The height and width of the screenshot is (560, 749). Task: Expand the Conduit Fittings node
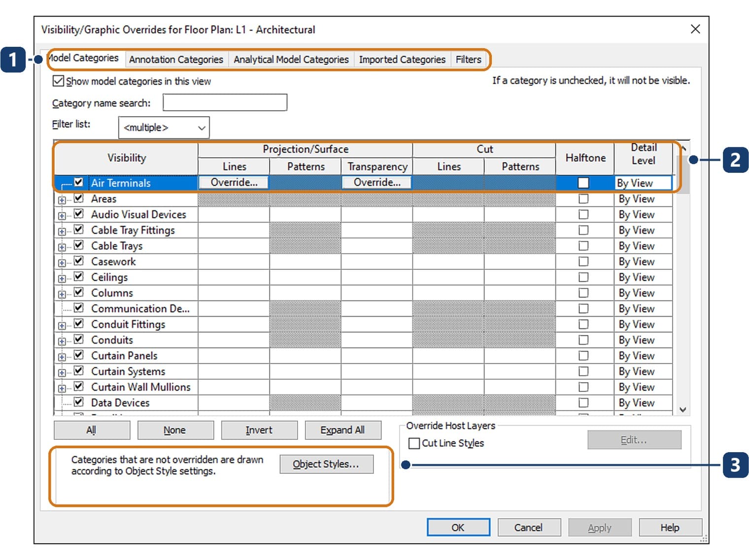click(x=62, y=326)
